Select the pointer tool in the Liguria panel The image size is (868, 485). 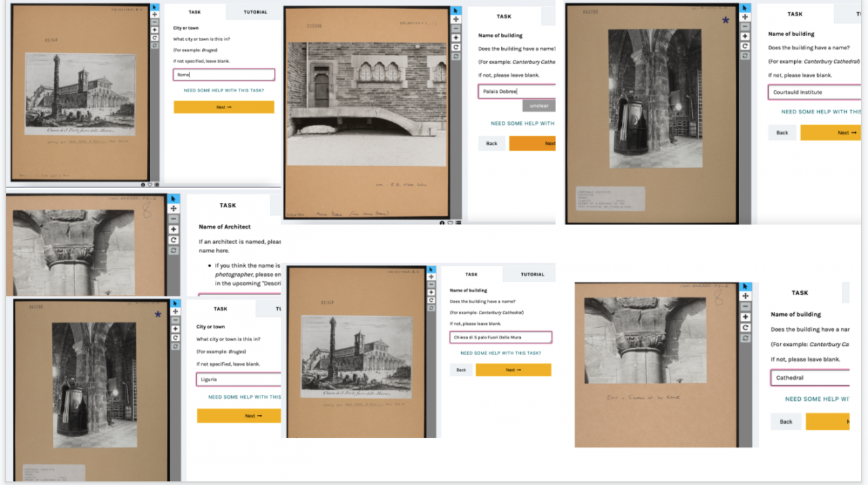(176, 303)
